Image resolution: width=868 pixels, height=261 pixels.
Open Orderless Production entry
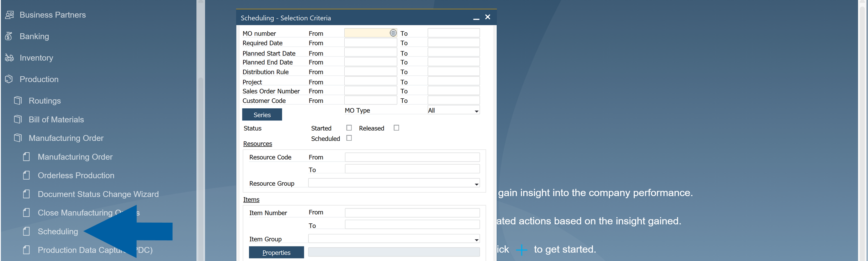[76, 175]
